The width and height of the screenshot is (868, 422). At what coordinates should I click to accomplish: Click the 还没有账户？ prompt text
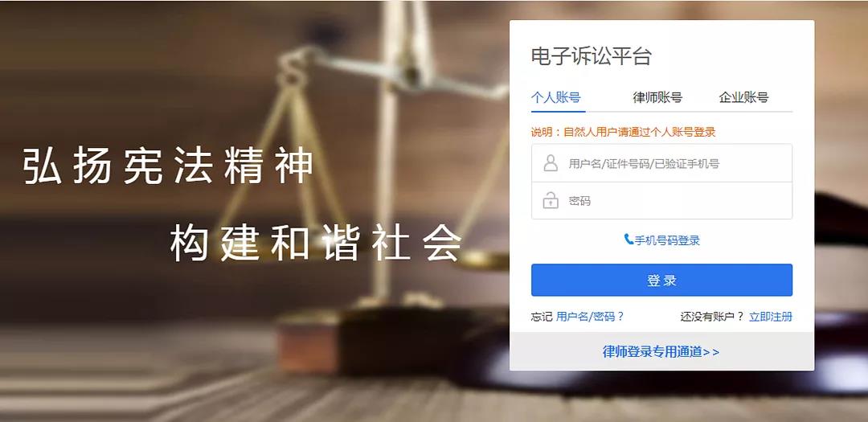pos(712,317)
